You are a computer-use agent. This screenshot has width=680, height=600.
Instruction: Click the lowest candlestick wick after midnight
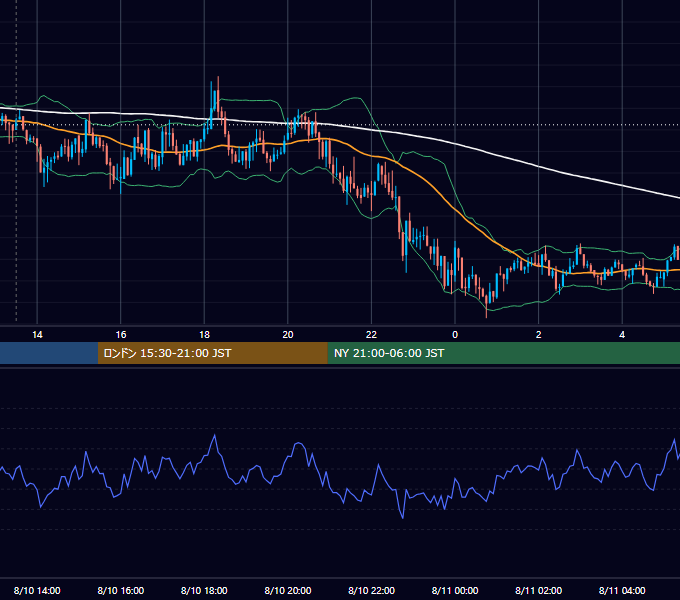pyautogui.click(x=487, y=308)
